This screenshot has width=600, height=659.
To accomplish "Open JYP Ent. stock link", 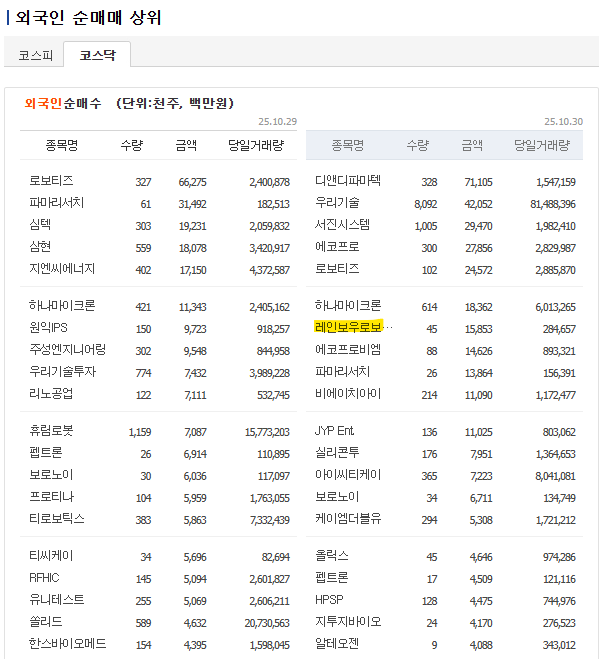I will point(334,430).
